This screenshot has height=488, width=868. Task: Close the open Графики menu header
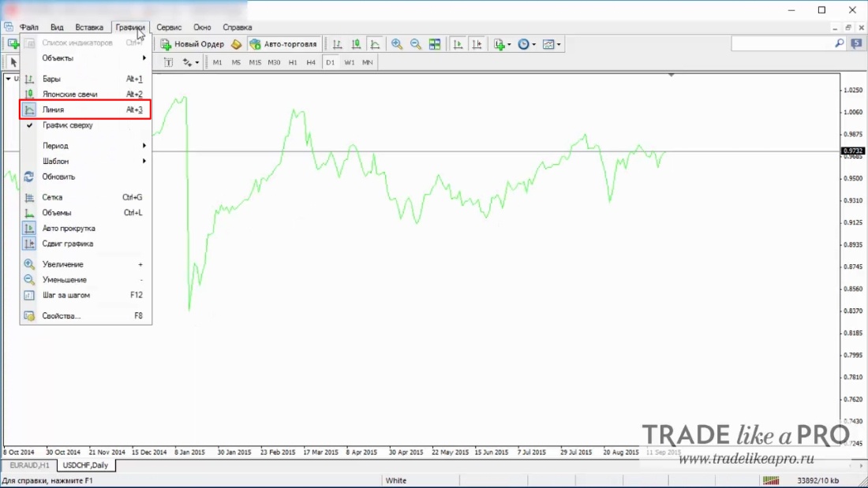(130, 27)
